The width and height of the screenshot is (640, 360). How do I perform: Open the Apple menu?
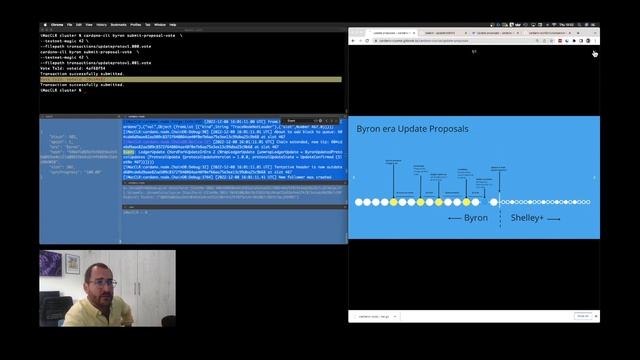[x=45, y=25]
